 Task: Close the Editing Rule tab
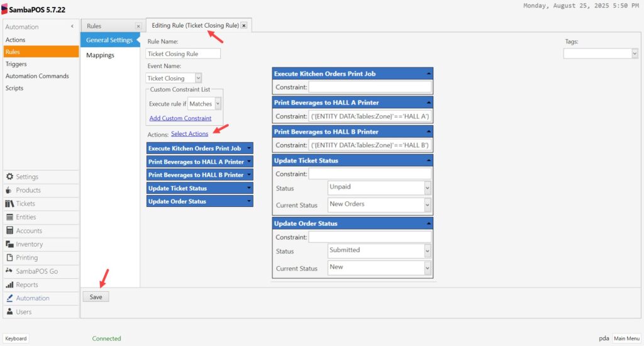click(244, 25)
